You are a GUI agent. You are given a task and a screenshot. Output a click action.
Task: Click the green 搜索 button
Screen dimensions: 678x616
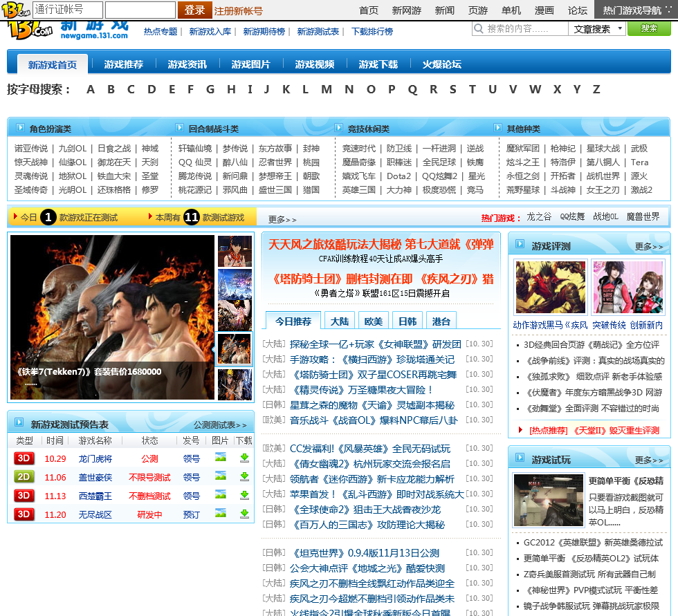(649, 28)
